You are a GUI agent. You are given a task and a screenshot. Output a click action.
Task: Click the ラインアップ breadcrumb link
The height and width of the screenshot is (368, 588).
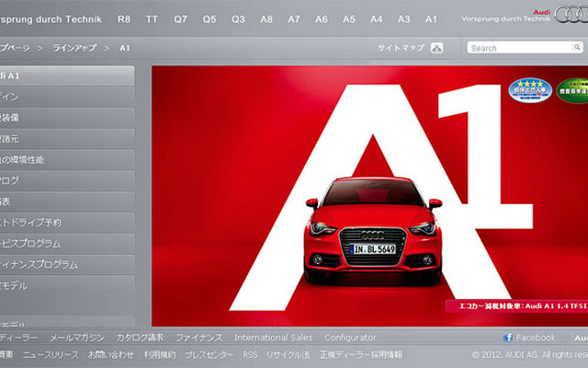coord(74,48)
